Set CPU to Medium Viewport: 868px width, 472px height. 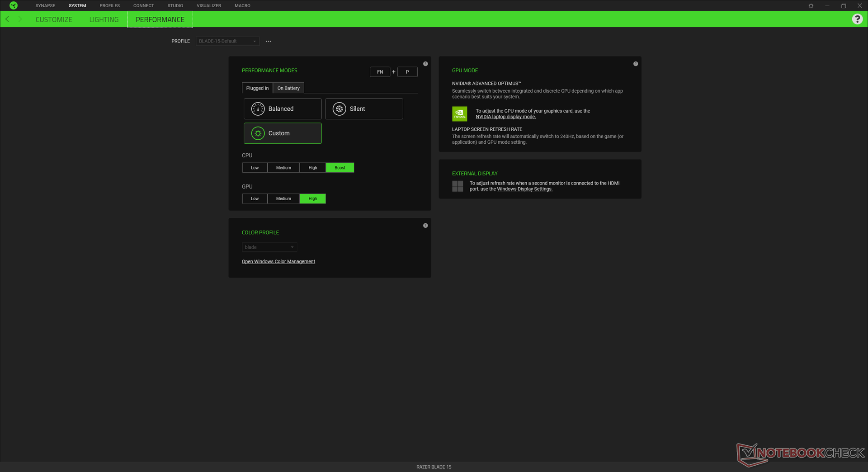click(283, 168)
